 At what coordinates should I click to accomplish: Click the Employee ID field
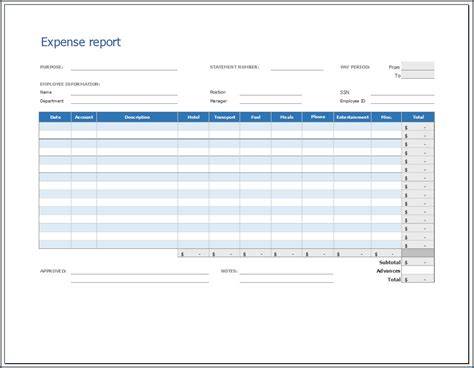click(x=403, y=101)
